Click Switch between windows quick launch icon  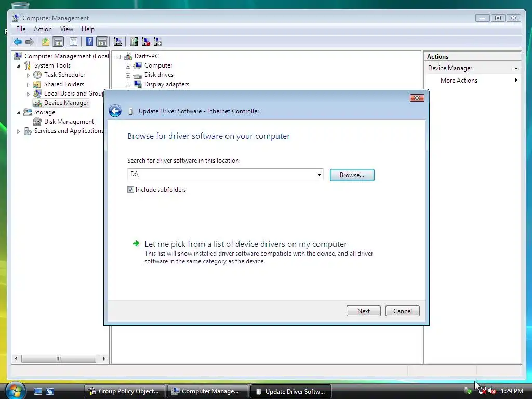[x=50, y=391]
